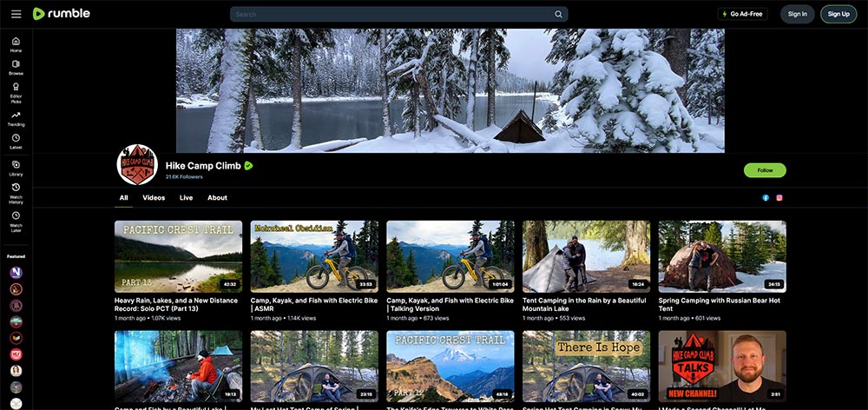This screenshot has width=868, height=410.
Task: Open 'Spring Camping with Russian Bear Hot Tent' title
Action: pyautogui.click(x=719, y=304)
